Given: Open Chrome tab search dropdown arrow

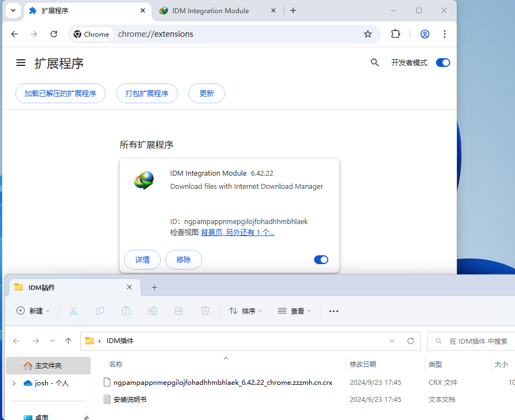Looking at the screenshot, I should tap(13, 10).
